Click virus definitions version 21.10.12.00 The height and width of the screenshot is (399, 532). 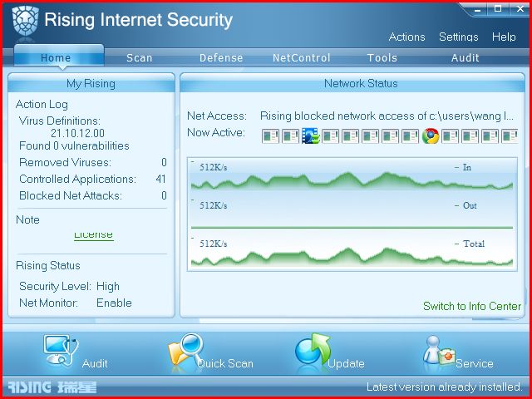77,133
